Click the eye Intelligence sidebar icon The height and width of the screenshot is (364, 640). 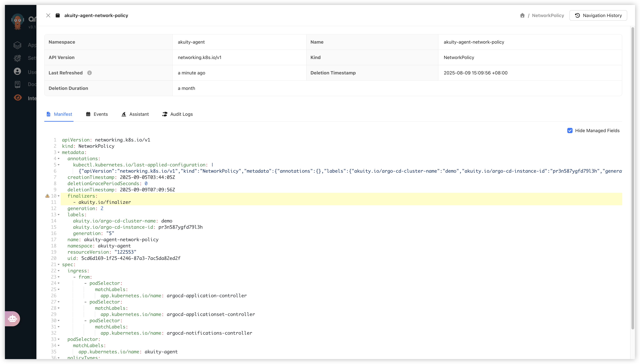(18, 98)
